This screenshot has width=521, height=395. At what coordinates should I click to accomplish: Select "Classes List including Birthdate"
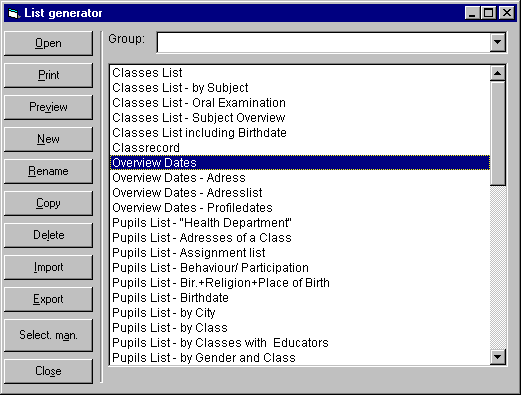[300, 133]
